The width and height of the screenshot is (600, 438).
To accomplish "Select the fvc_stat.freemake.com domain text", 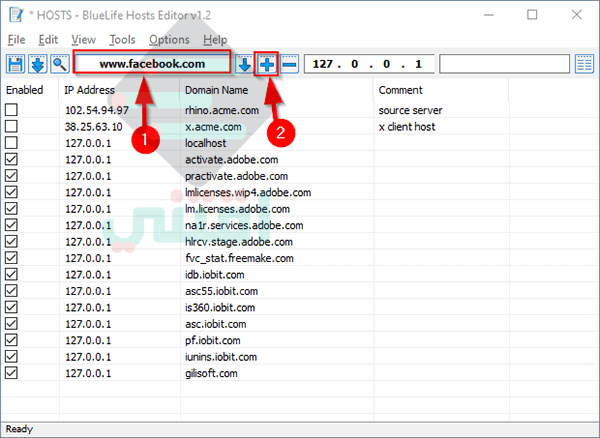I will [240, 259].
